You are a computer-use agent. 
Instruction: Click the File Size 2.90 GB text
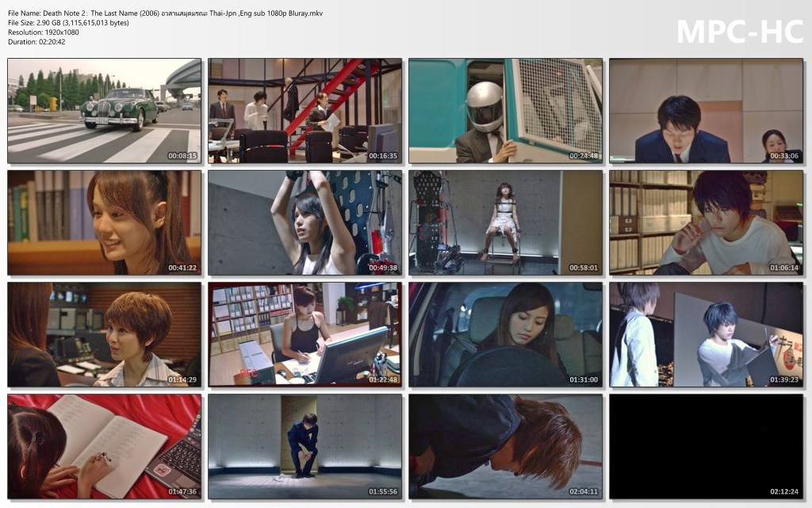point(68,23)
